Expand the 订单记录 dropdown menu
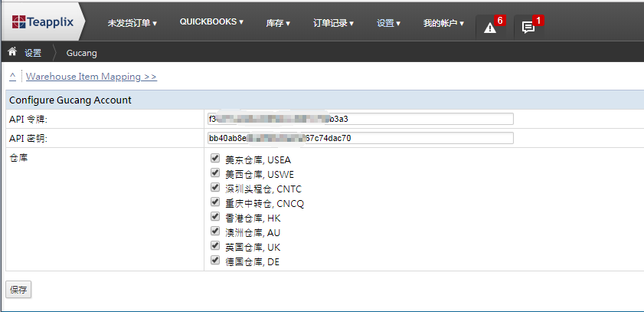Viewport: 644px width, 312px height. pos(334,24)
